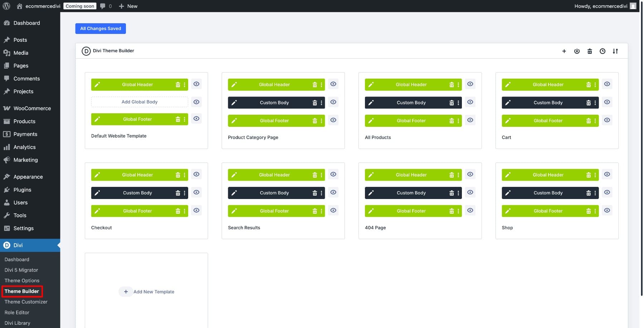Open three-dot menu on Product Category Page header
This screenshot has width=644, height=328.
point(321,84)
